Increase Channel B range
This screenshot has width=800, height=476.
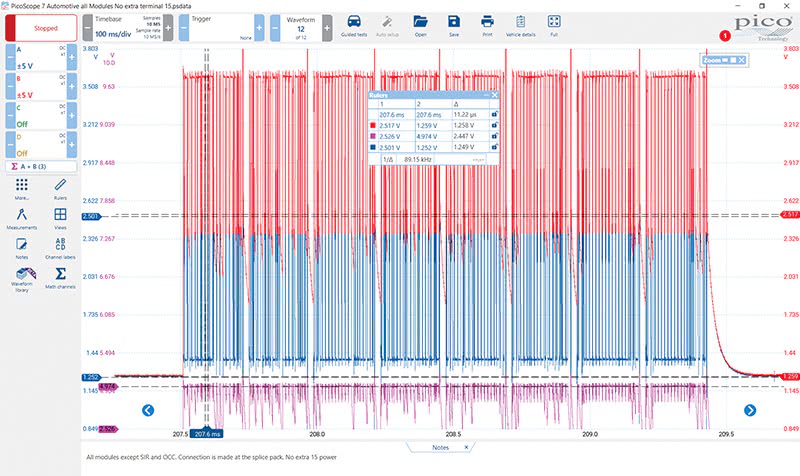click(x=72, y=86)
